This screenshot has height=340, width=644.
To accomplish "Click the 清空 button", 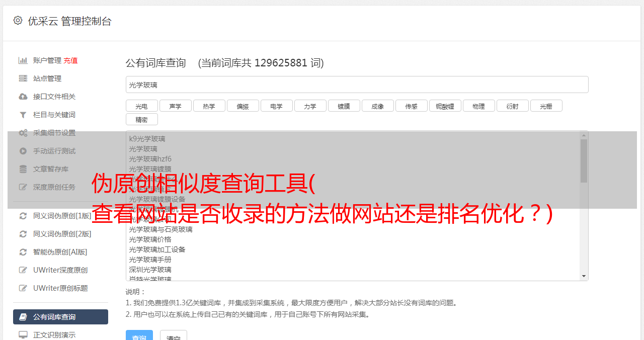I will 174,335.
